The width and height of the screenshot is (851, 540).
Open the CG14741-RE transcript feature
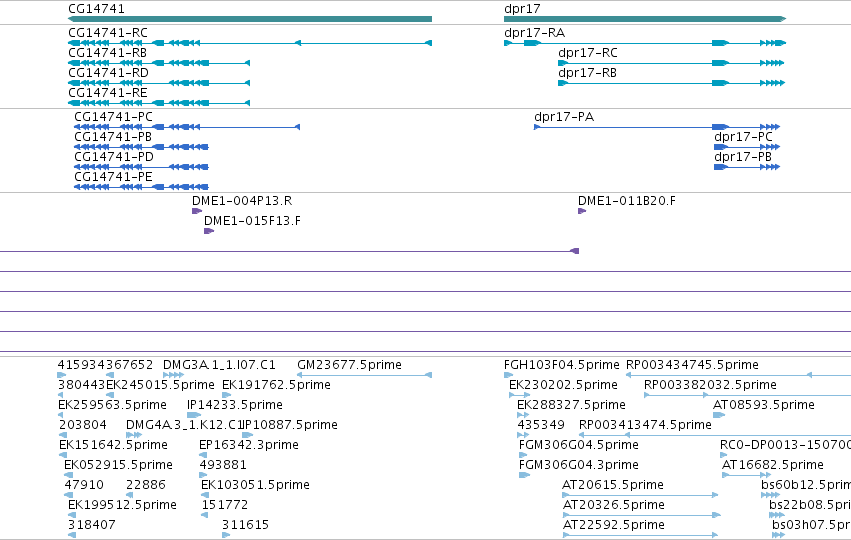[159, 103]
